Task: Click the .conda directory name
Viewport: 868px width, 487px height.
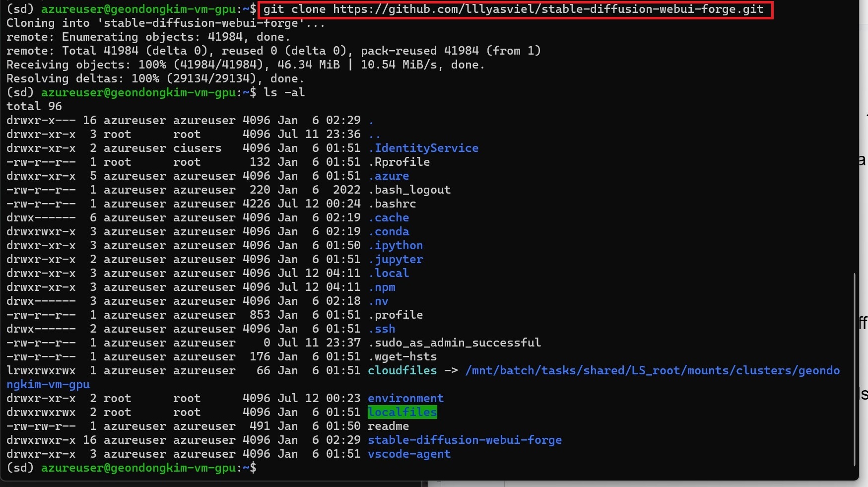Action: pos(390,231)
